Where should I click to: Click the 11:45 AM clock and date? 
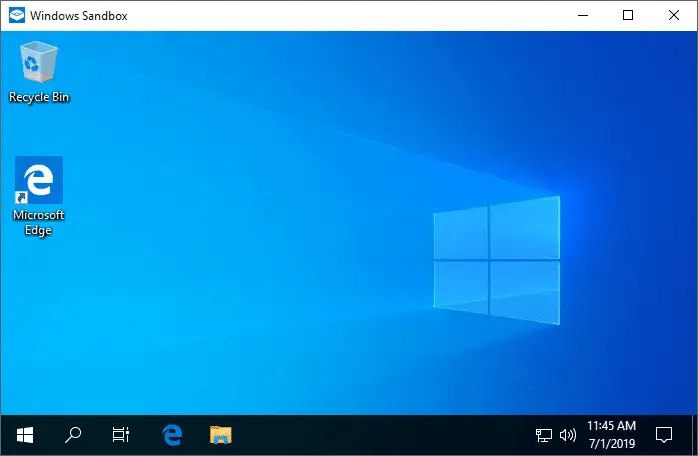point(612,435)
